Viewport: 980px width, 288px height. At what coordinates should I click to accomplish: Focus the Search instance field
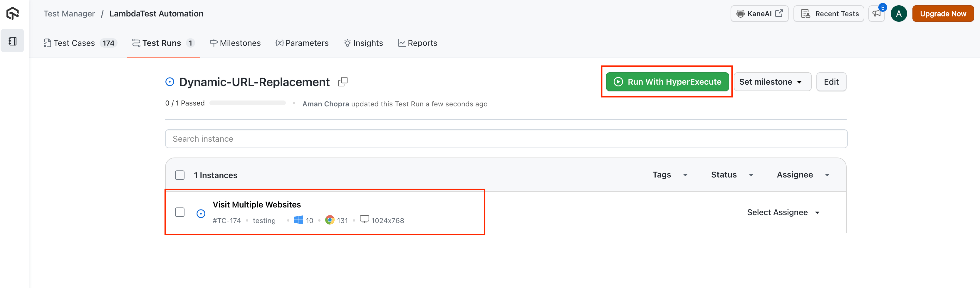[x=506, y=139]
